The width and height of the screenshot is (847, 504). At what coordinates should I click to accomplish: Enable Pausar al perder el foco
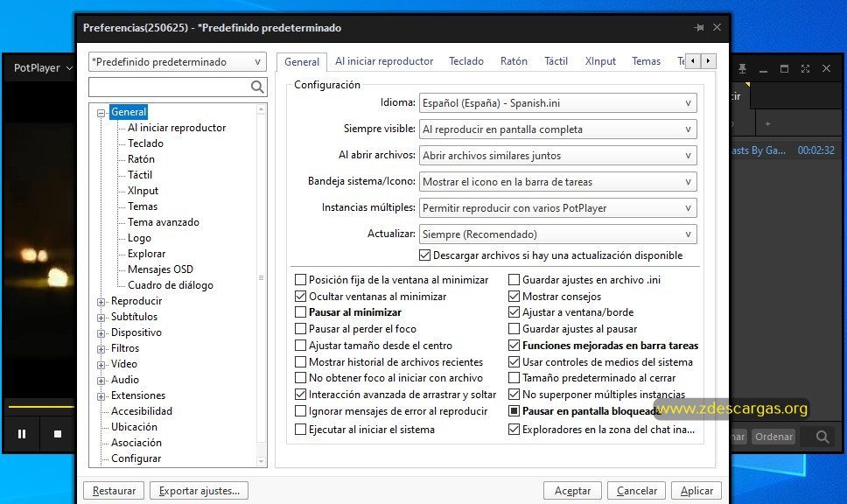300,328
